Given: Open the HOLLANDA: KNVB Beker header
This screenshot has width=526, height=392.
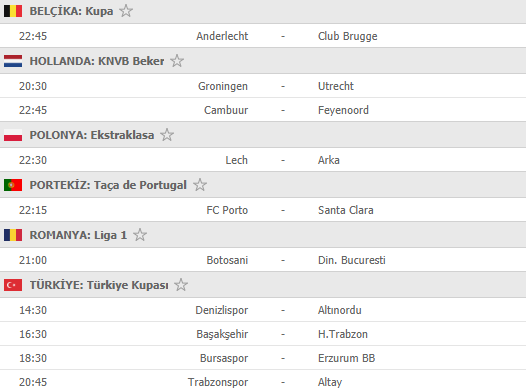Looking at the screenshot, I should click(263, 61).
